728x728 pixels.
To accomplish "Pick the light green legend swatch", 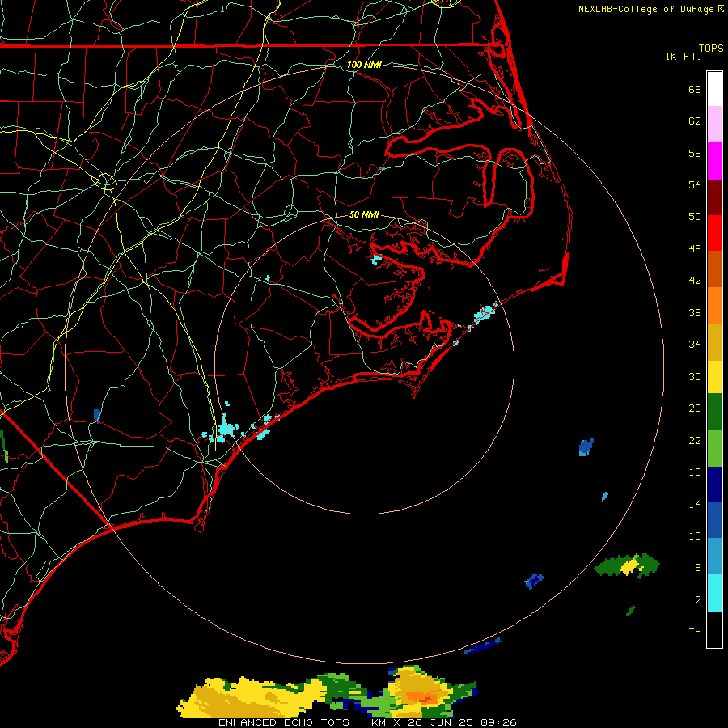I will coord(714,448).
